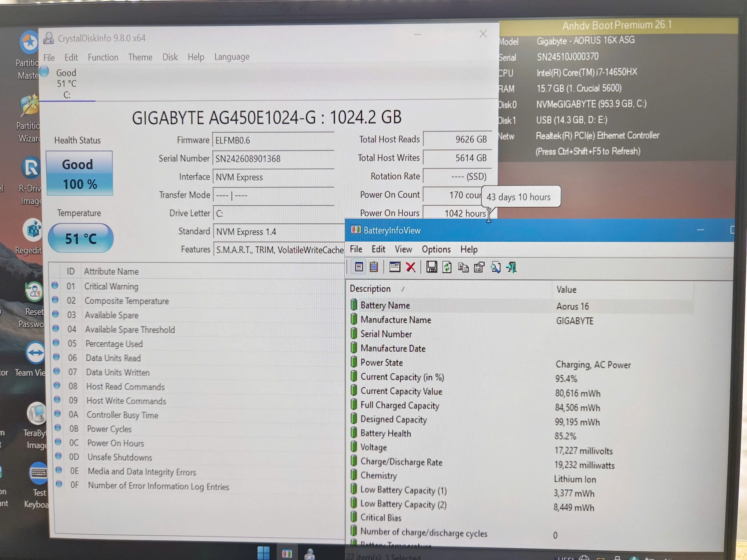
Task: Open the Function menu in CrystalDiskInfo
Action: (x=103, y=57)
